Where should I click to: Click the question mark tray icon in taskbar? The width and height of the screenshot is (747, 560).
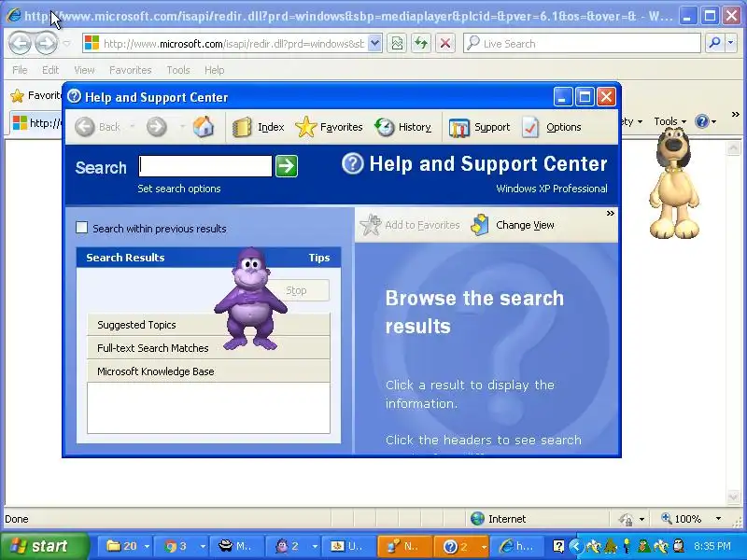[x=558, y=546]
